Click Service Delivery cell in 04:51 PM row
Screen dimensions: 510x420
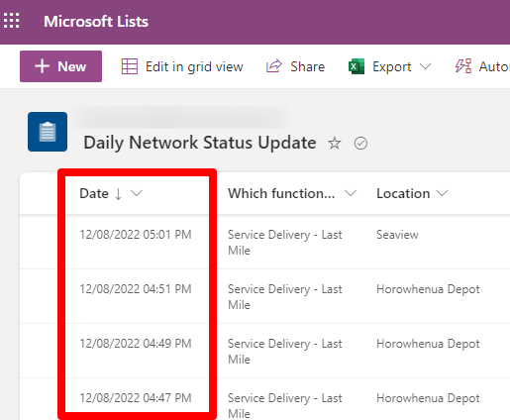285,297
